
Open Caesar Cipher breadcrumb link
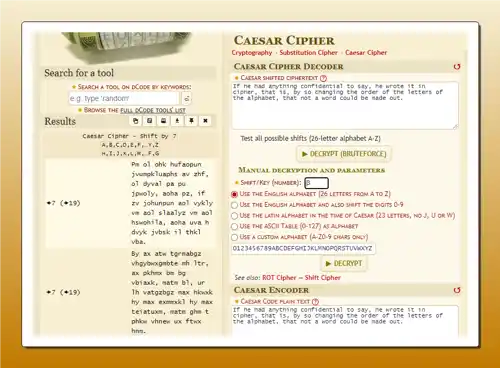366,53
